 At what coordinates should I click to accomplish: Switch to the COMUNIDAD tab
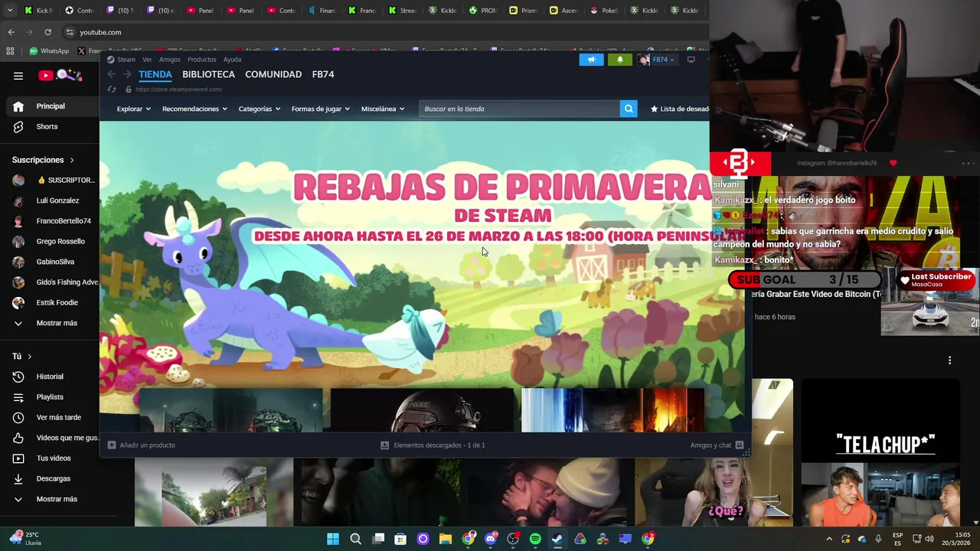(x=273, y=74)
